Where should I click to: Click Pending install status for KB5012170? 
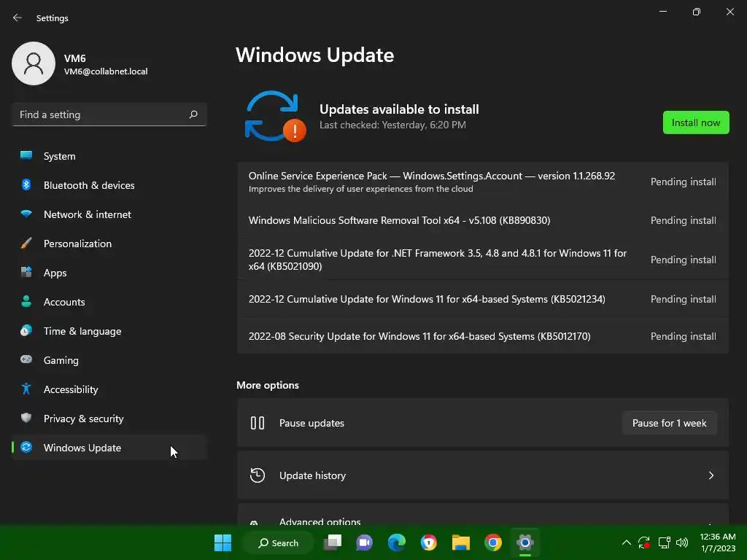click(x=683, y=336)
